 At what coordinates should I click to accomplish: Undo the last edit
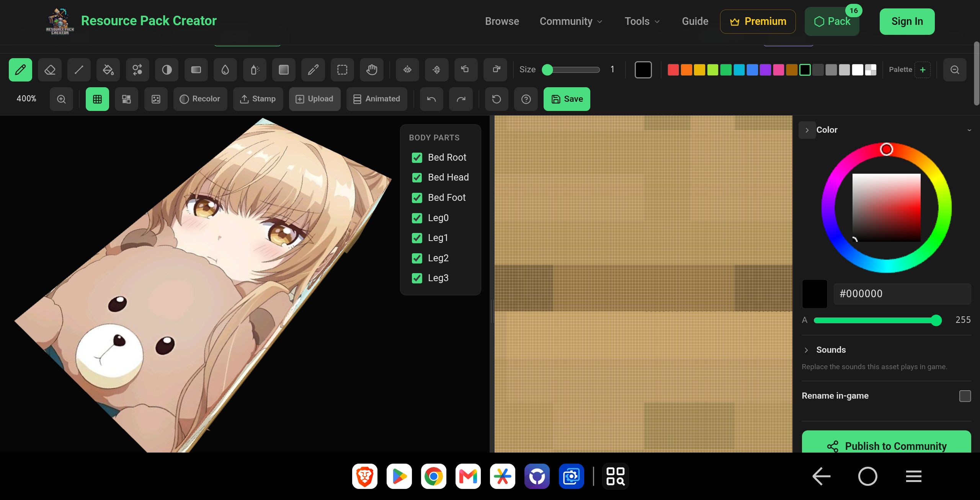point(431,99)
